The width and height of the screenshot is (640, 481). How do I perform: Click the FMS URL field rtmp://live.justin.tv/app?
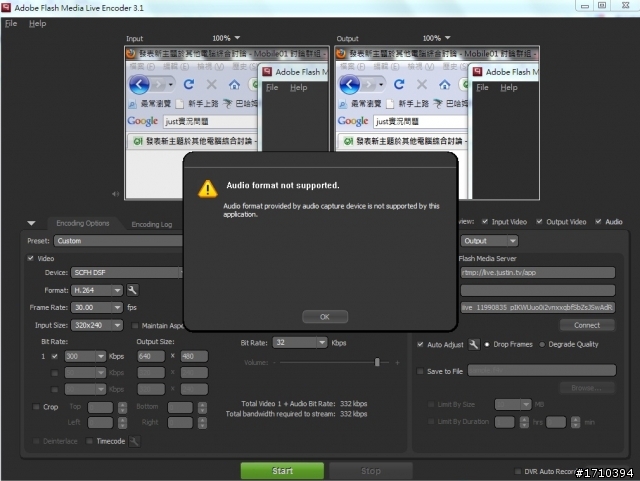538,272
